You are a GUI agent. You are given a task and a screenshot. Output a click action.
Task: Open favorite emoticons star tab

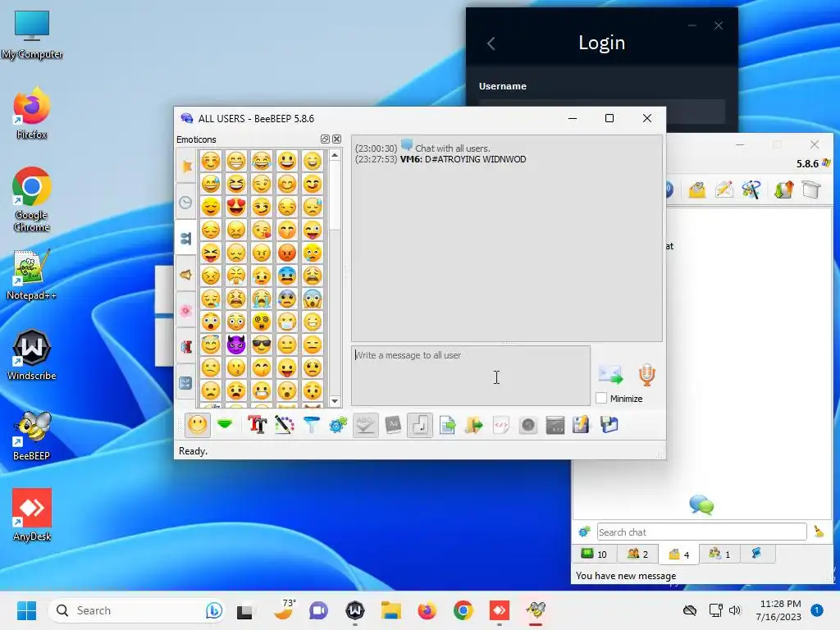tap(186, 166)
